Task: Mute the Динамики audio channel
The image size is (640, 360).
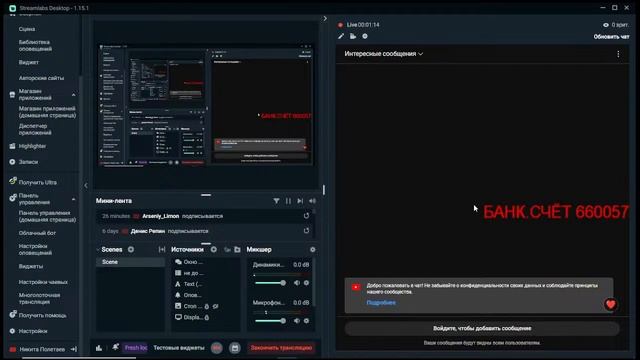Action: click(x=297, y=283)
